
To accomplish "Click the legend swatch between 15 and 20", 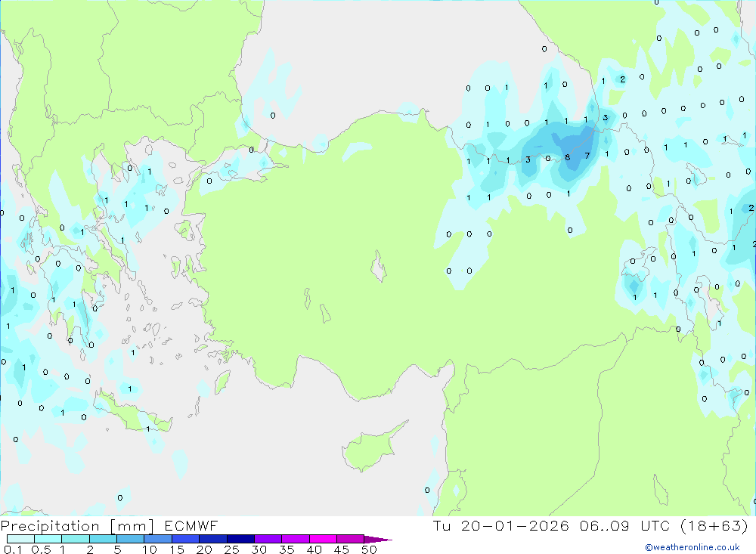I will (x=185, y=539).
